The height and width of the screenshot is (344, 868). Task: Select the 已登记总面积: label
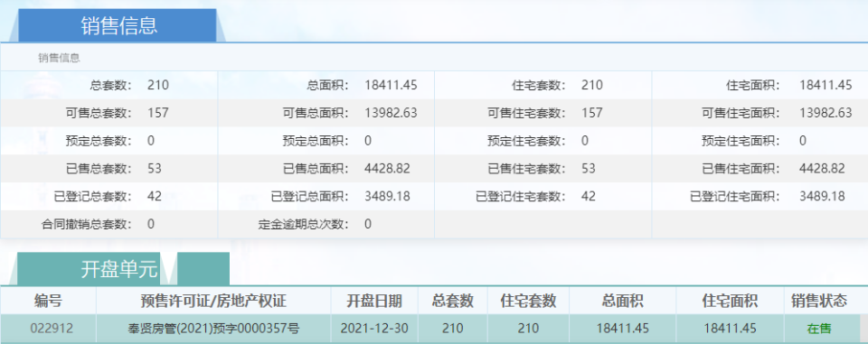coord(310,196)
